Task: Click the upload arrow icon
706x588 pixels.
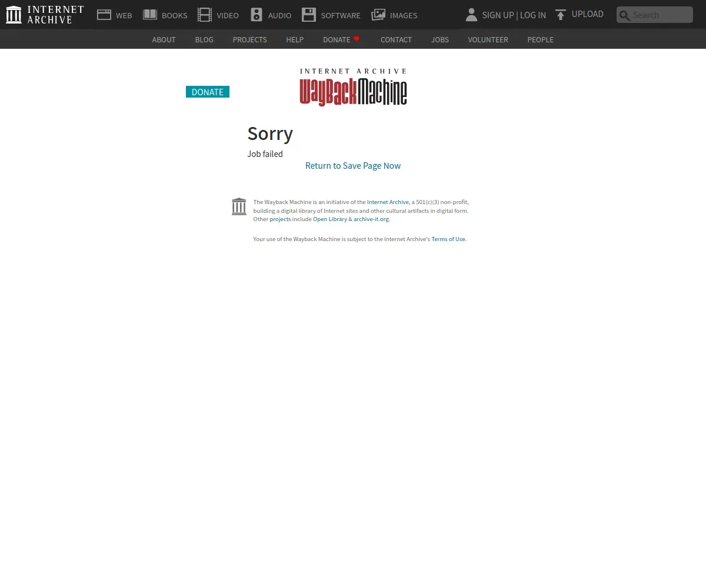Action: pos(561,15)
